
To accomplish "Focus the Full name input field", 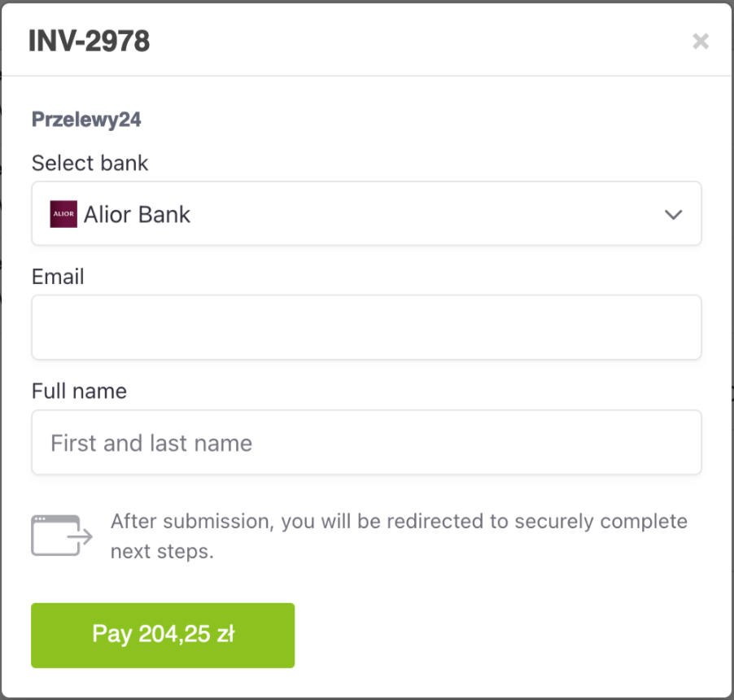I will (366, 443).
